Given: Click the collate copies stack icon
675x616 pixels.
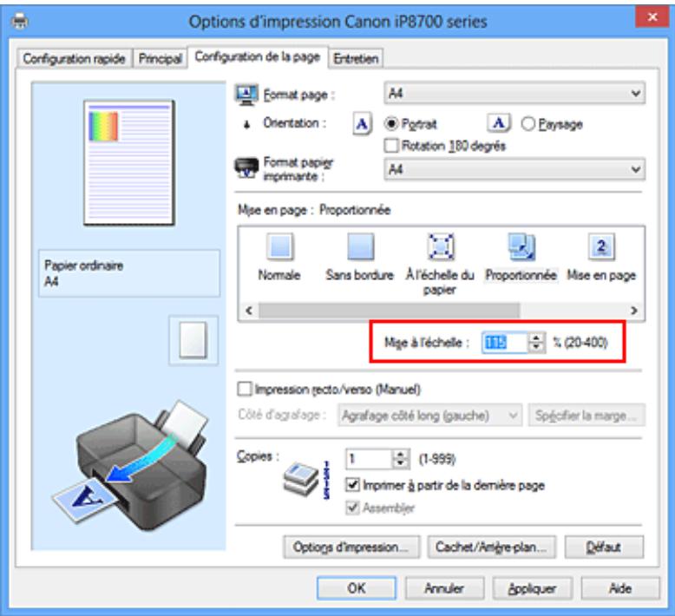Looking at the screenshot, I should coord(301,478).
